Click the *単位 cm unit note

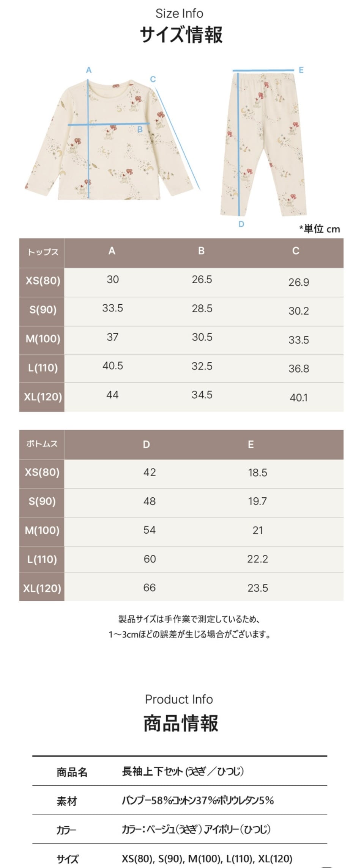click(x=320, y=229)
